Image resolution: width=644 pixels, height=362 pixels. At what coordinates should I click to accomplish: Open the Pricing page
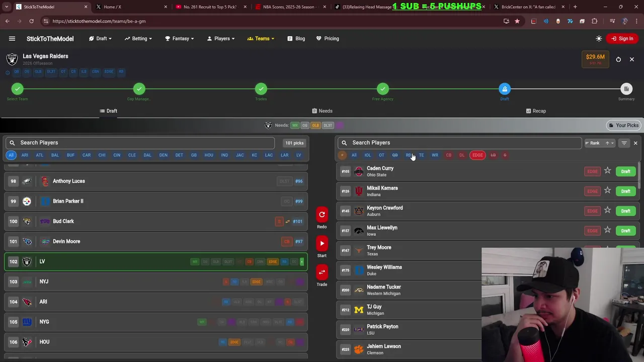[328, 39]
